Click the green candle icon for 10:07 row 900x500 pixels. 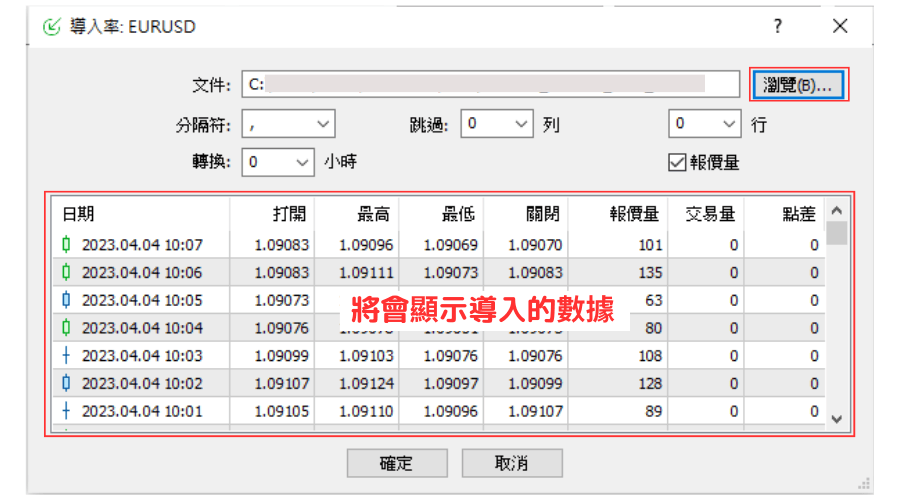tap(66, 245)
